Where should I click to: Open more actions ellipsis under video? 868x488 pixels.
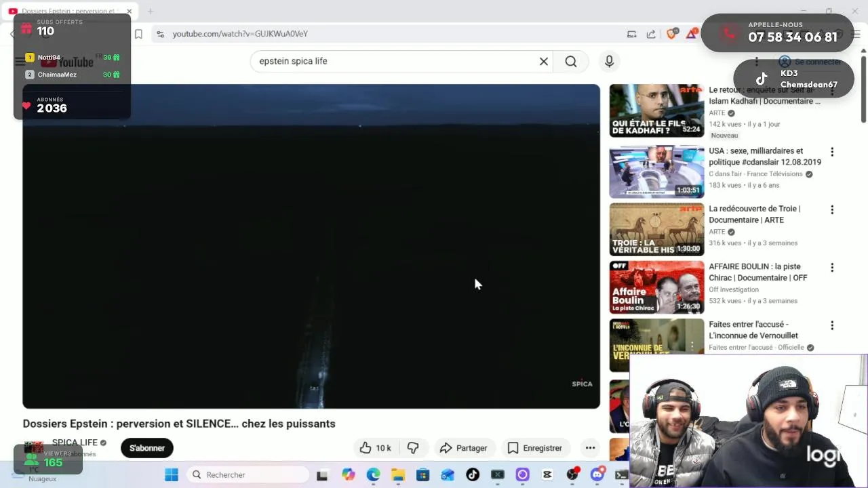(590, 448)
